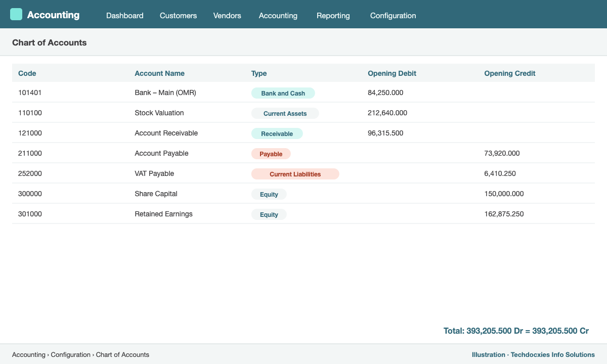Open the Configuration menu

(x=393, y=16)
